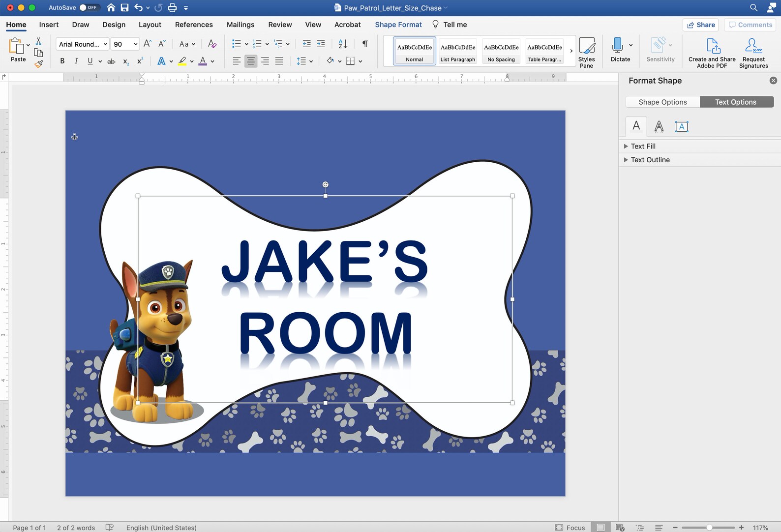Increase the paragraph indent

(x=321, y=44)
